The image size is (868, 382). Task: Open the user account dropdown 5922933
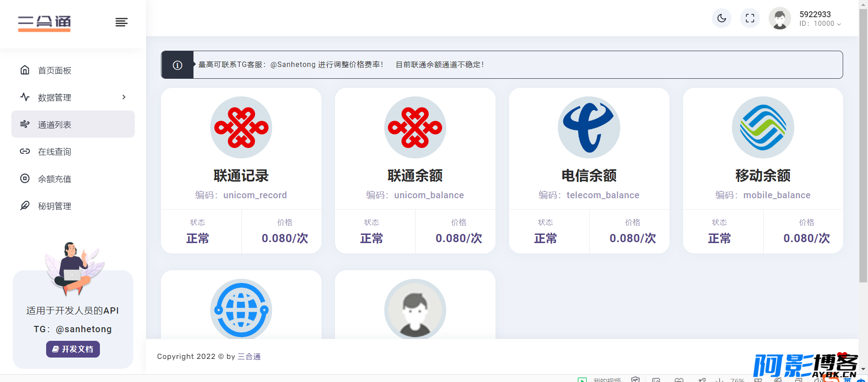820,19
